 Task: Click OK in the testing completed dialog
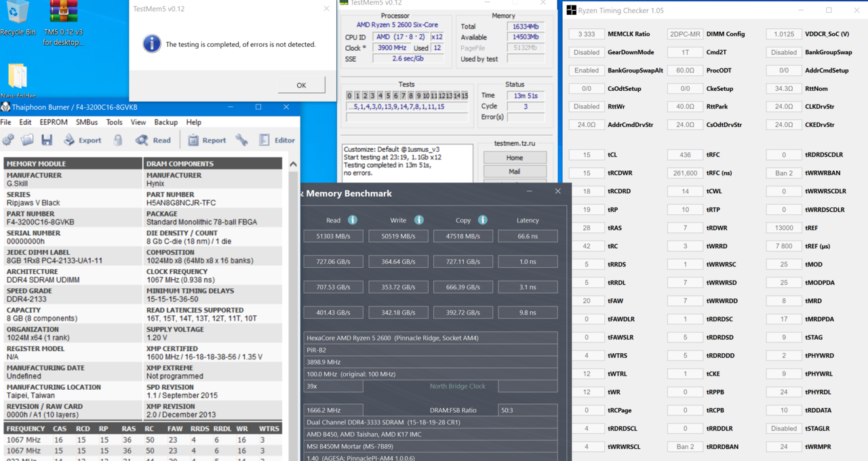[x=301, y=85]
